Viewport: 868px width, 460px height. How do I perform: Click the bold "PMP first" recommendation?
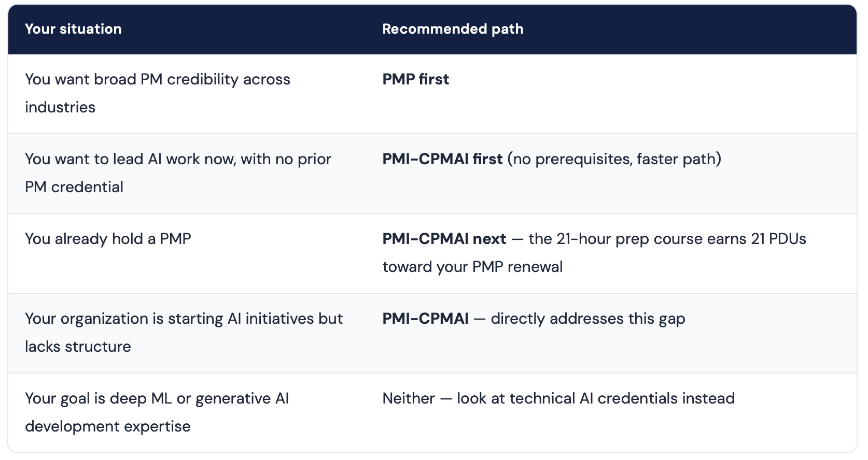[415, 79]
